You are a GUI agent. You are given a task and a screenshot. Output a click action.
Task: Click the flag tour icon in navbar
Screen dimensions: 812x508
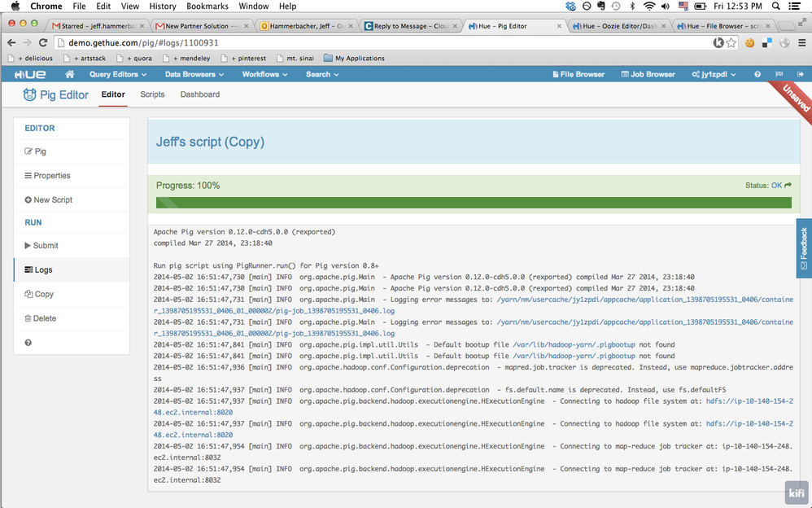point(779,74)
